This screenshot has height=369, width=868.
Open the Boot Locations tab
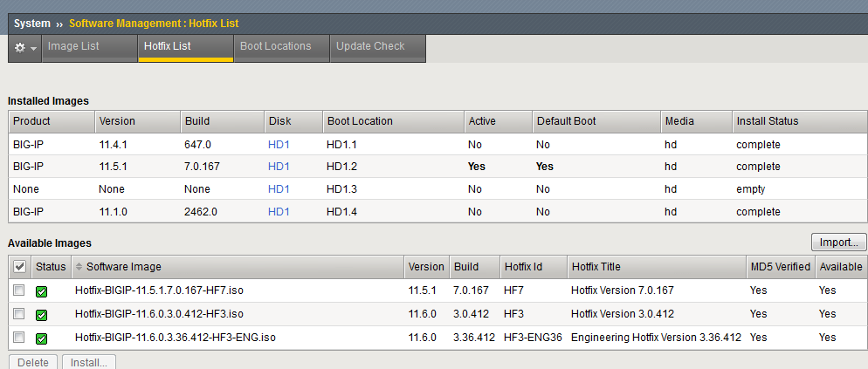coord(282,48)
